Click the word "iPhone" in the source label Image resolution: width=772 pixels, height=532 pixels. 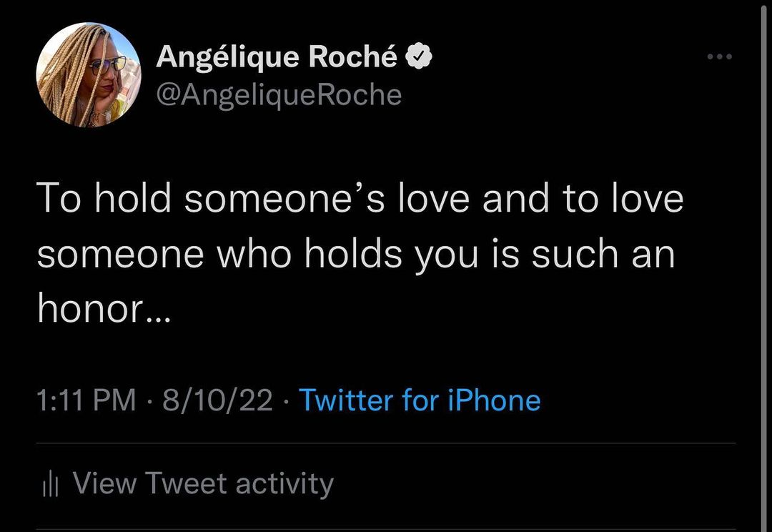pyautogui.click(x=494, y=400)
